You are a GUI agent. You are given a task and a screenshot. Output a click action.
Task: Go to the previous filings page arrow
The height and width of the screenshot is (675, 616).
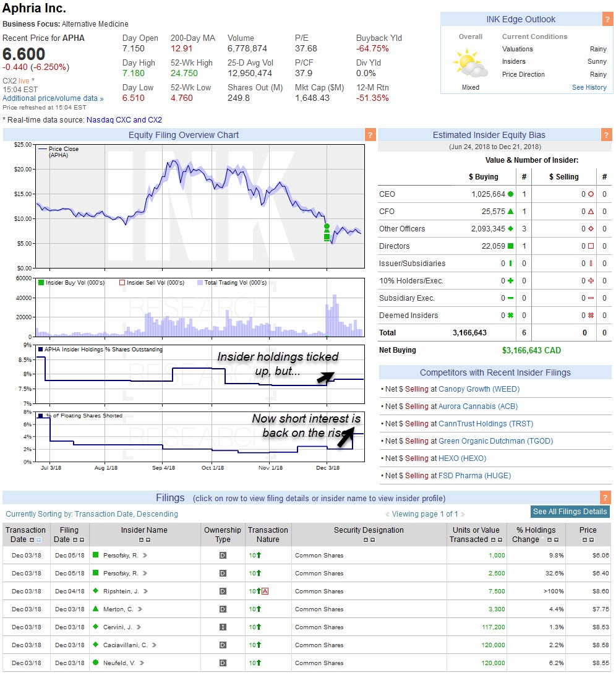point(387,514)
